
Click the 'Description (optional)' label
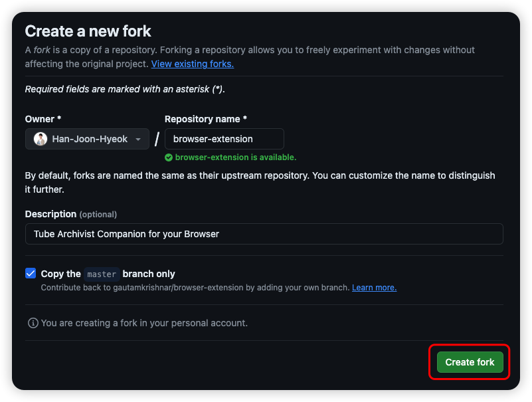70,214
